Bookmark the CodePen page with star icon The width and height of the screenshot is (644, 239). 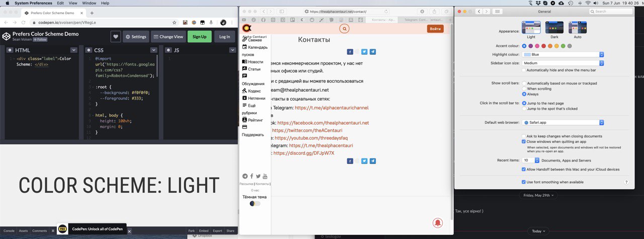[174, 22]
